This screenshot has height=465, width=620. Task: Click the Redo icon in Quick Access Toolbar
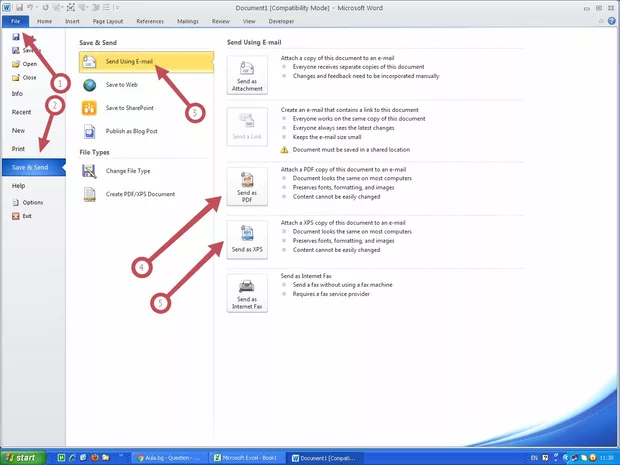click(45, 8)
